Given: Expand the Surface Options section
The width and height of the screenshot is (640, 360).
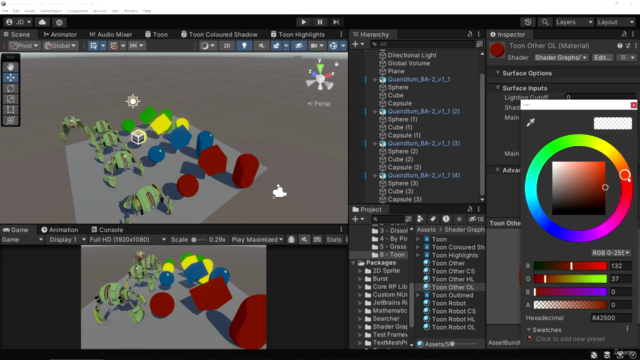Looking at the screenshot, I should click(x=498, y=73).
